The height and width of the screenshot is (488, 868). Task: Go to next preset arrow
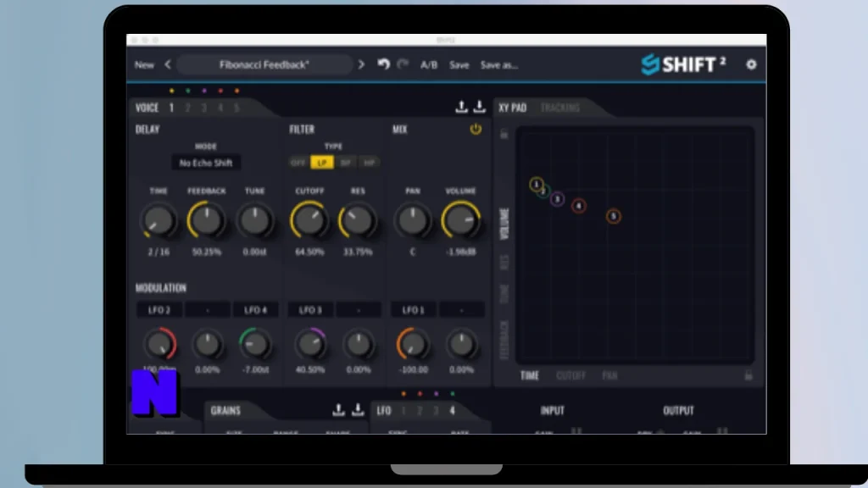pyautogui.click(x=361, y=64)
